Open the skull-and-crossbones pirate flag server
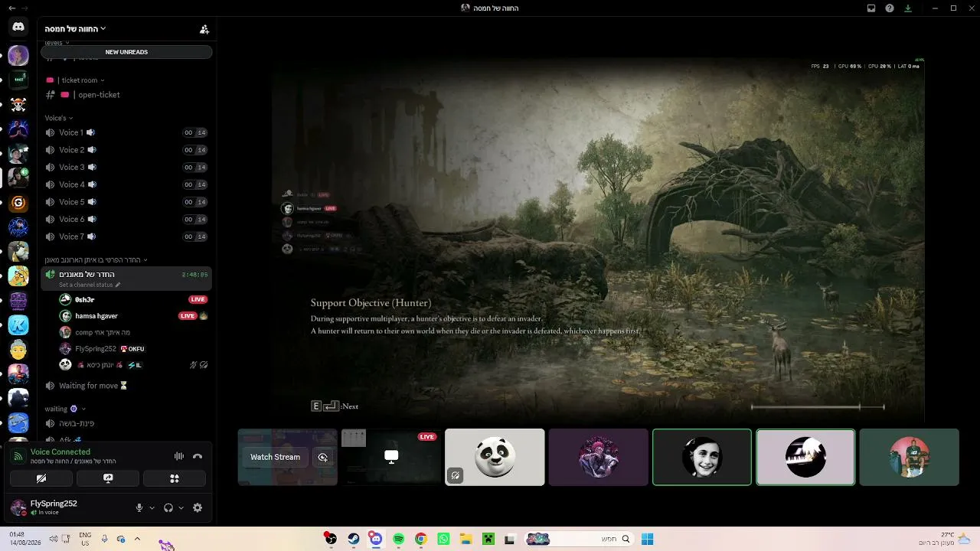This screenshot has width=980, height=551. 18,104
